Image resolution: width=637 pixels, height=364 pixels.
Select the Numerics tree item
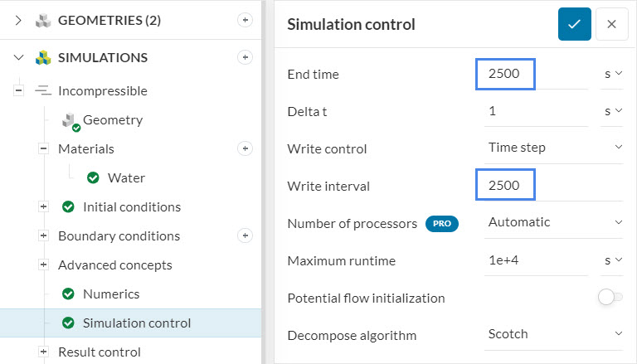pyautogui.click(x=111, y=294)
